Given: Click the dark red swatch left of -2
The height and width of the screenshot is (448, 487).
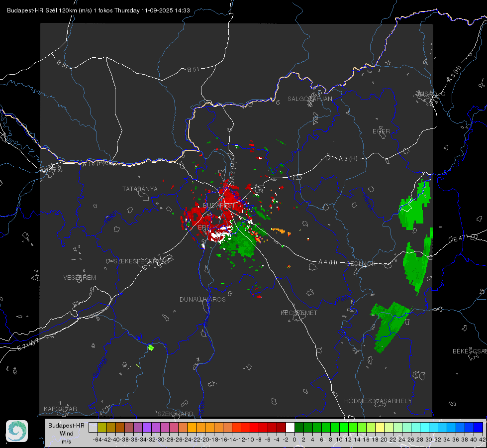Looking at the screenshot, I should pos(281,427).
